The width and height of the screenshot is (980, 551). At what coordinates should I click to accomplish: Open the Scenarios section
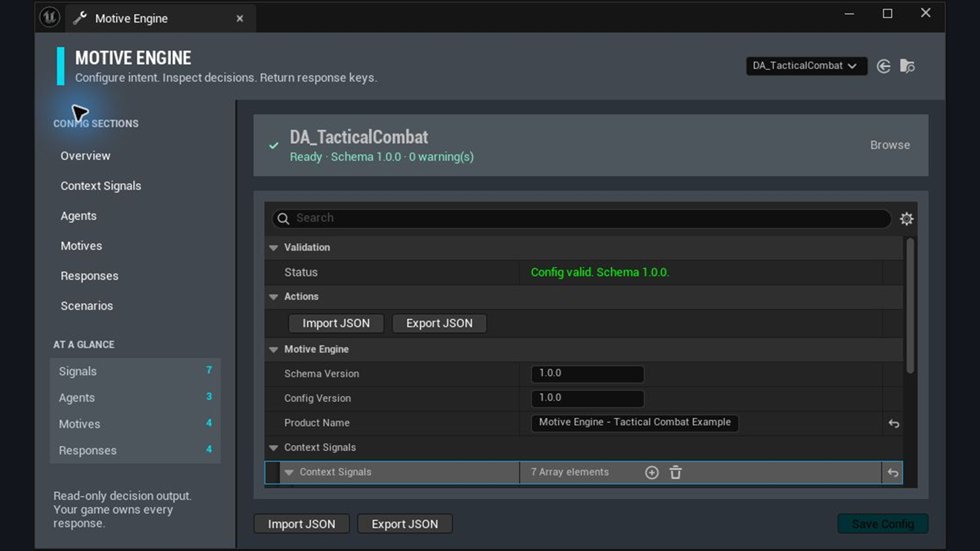pos(87,306)
